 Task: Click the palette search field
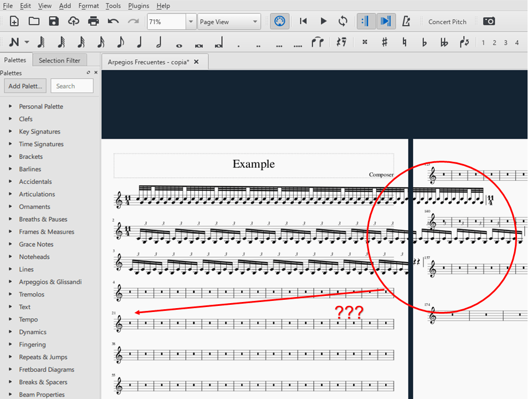click(71, 86)
